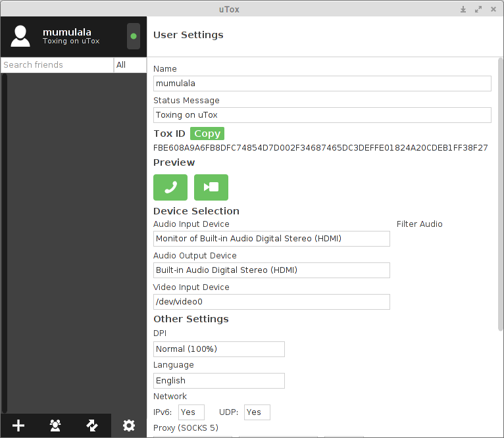Focus the Search friends box
The image size is (504, 438).
click(x=57, y=65)
